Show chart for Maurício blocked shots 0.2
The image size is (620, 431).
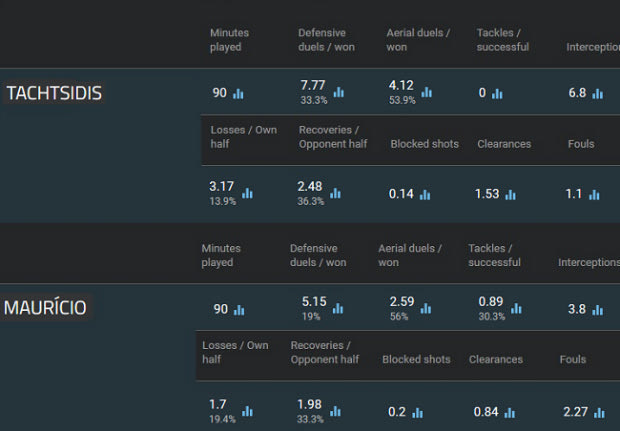pyautogui.click(x=418, y=412)
